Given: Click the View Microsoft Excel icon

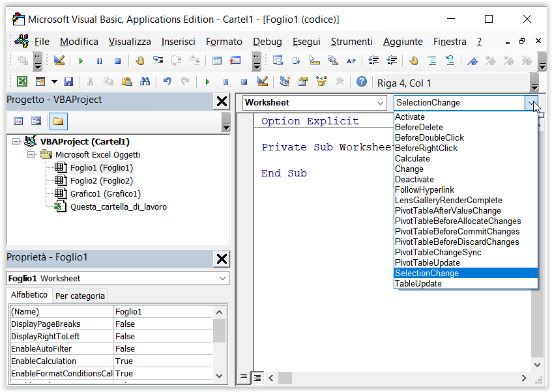Looking at the screenshot, I should 22,82.
